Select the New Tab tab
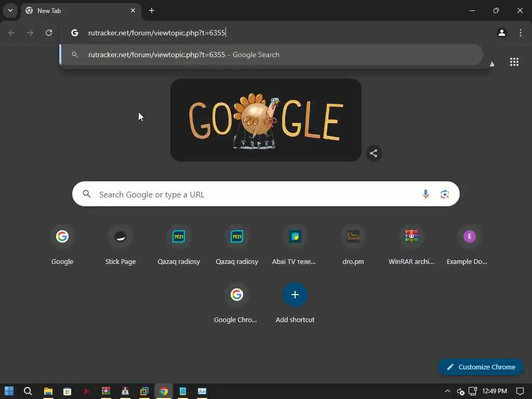The image size is (532, 399). pyautogui.click(x=81, y=10)
